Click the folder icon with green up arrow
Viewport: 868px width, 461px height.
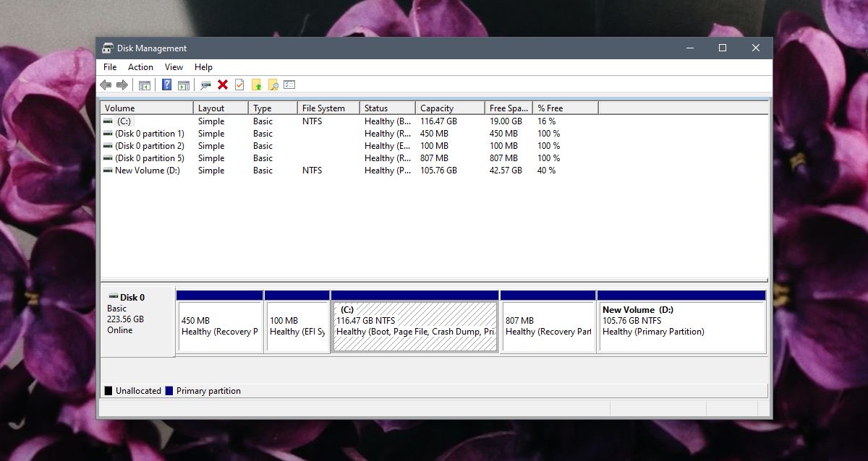[256, 85]
